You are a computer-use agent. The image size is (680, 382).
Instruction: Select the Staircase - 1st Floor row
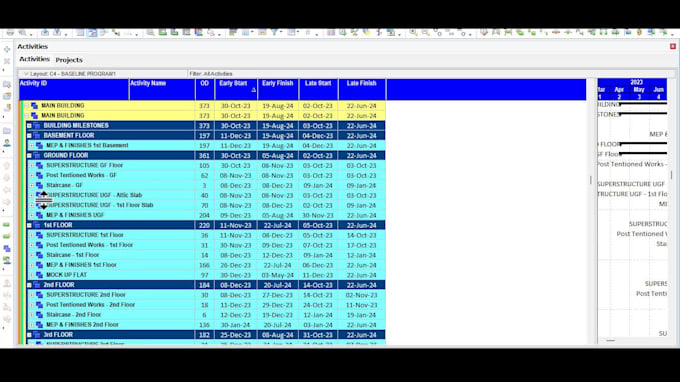click(x=206, y=255)
